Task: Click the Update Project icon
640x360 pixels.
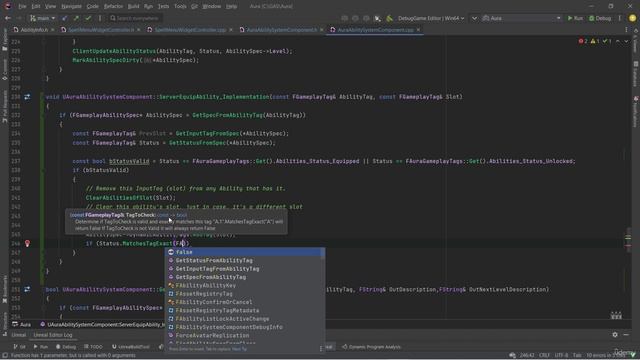Action: 64,18
